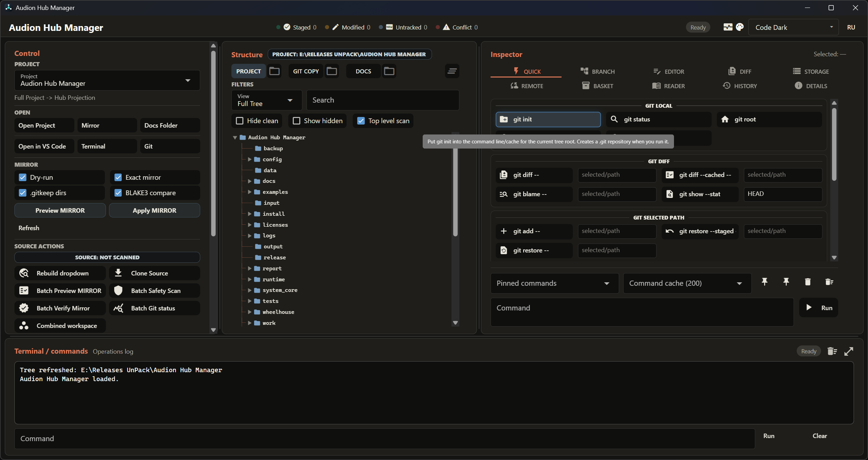
Task: Click the Search field in Filters
Action: (x=383, y=100)
